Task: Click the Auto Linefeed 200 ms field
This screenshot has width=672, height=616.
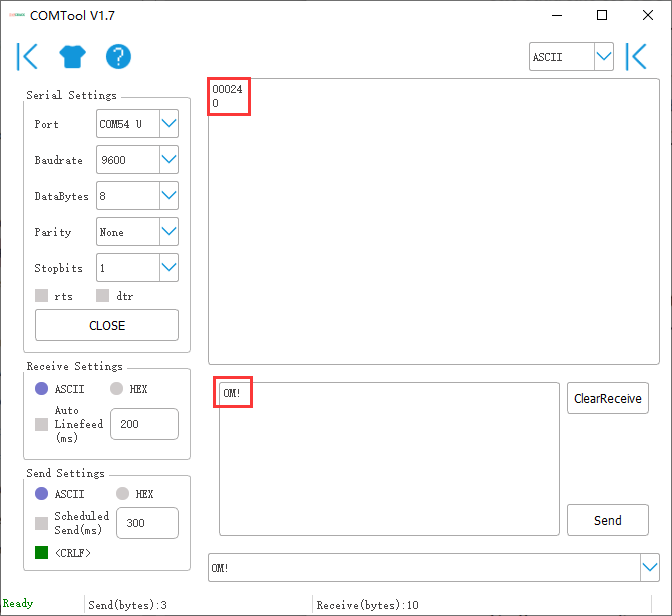Action: pyautogui.click(x=144, y=424)
